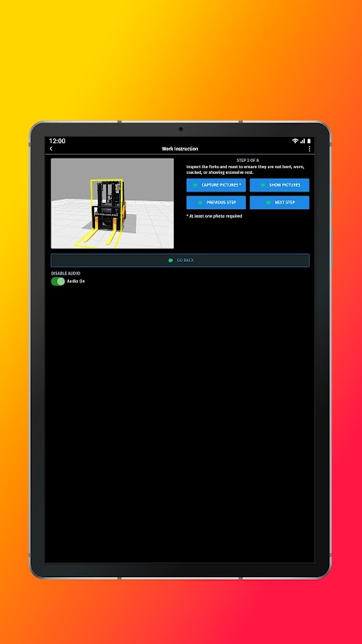Click the Disable Audio heading
362x644 pixels.
click(x=66, y=273)
